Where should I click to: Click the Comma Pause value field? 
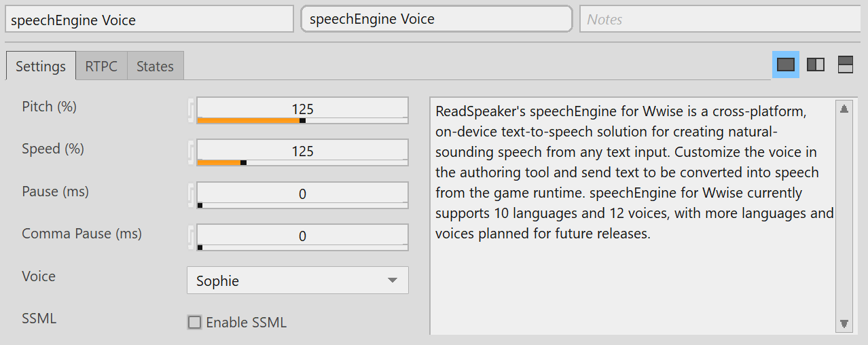click(x=302, y=236)
